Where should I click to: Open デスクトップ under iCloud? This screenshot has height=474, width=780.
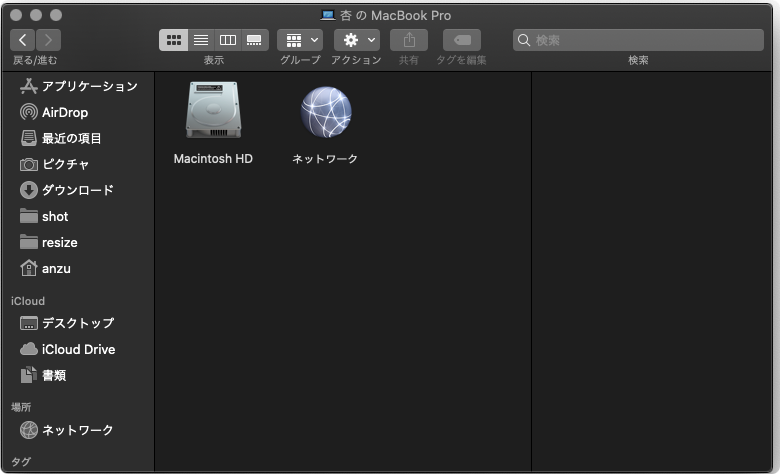(x=79, y=323)
